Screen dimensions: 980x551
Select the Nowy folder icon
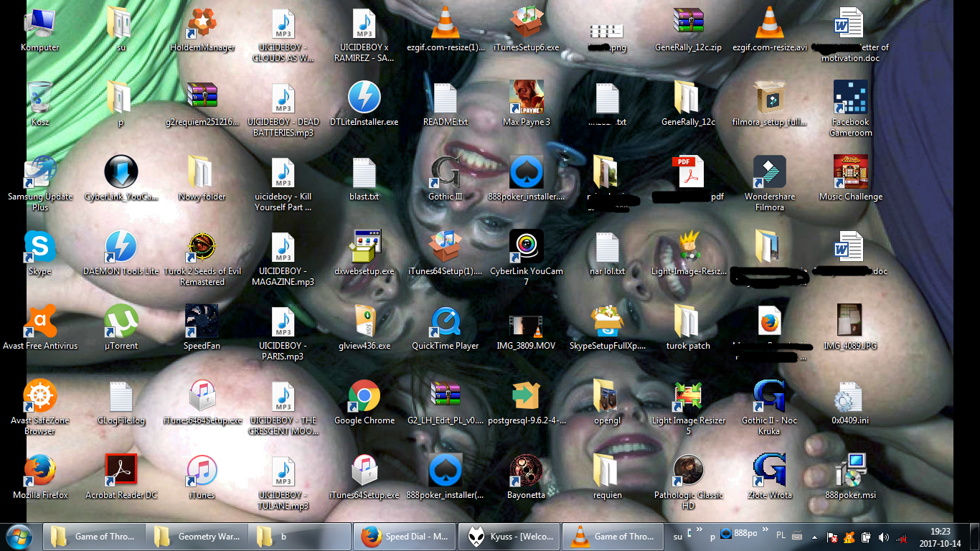202,179
